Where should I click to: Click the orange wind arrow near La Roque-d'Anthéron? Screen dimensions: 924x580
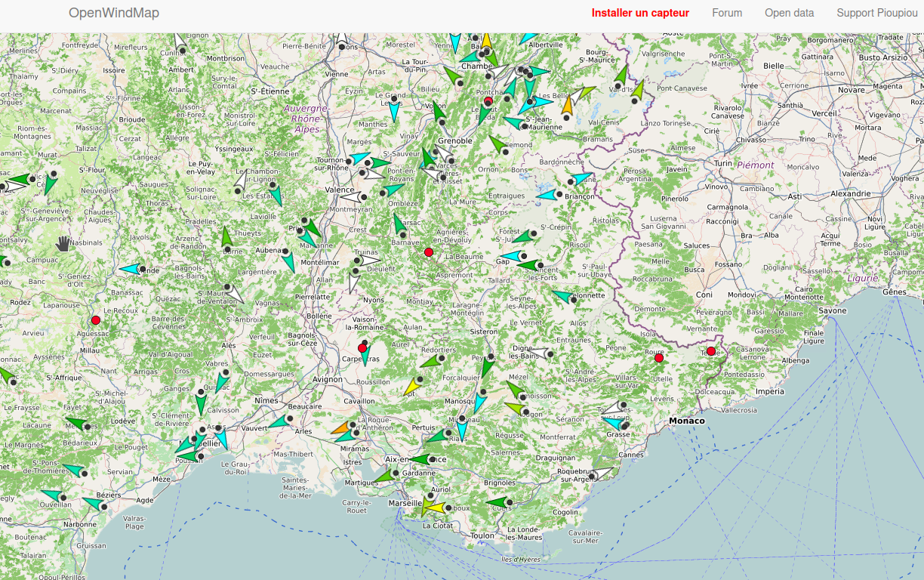click(x=341, y=428)
